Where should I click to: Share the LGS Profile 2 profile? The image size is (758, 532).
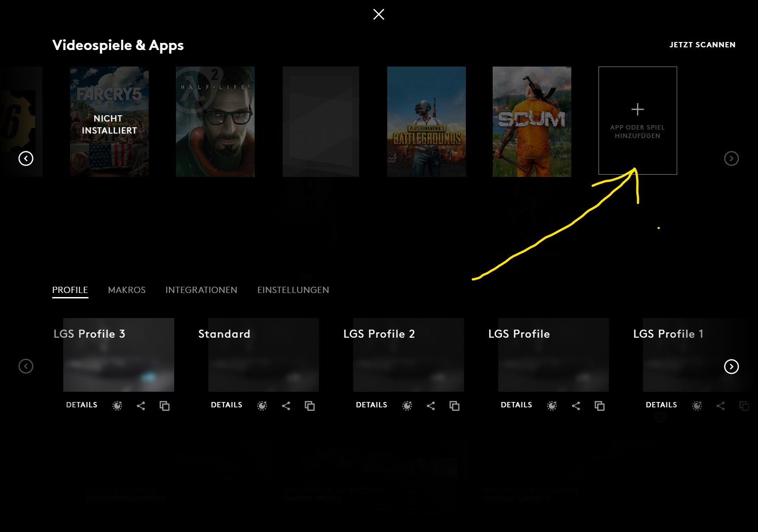click(431, 406)
